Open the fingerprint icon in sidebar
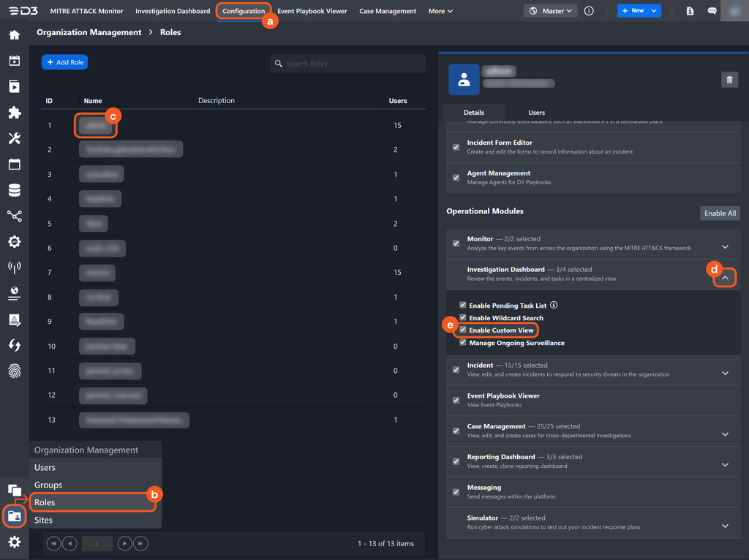 (x=14, y=371)
